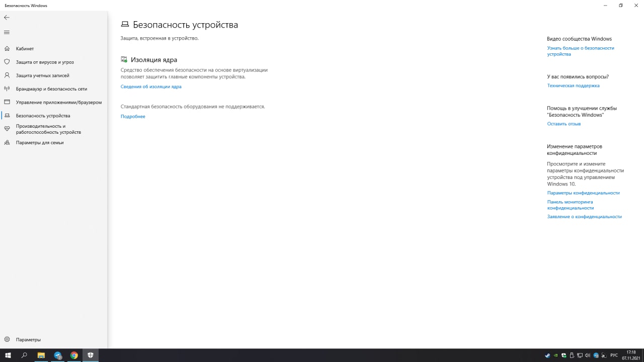The image size is (644, 362).
Task: Click the home icon beside Кабинет
Action: click(x=7, y=49)
